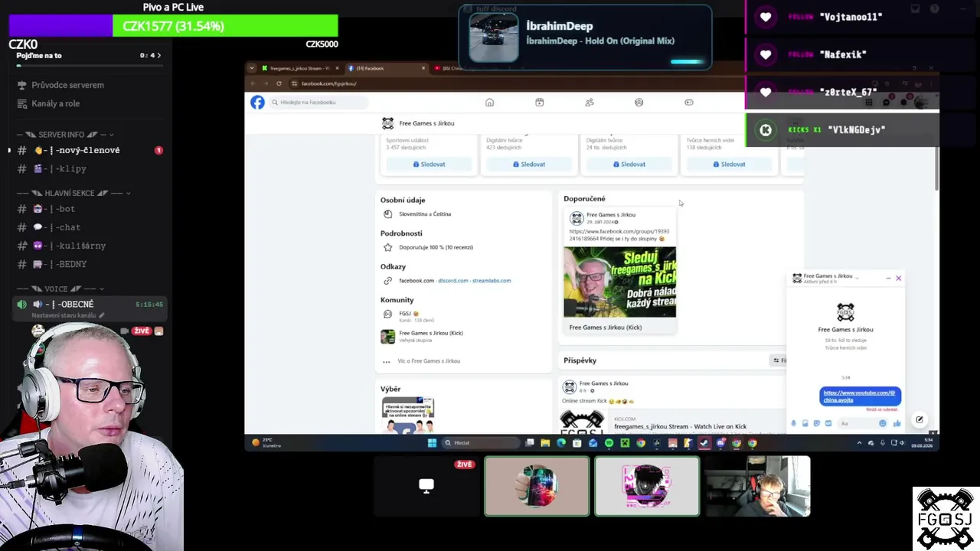Click the song progress bar in the İbrahimDeep widget
The width and height of the screenshot is (980, 551).
(687, 62)
